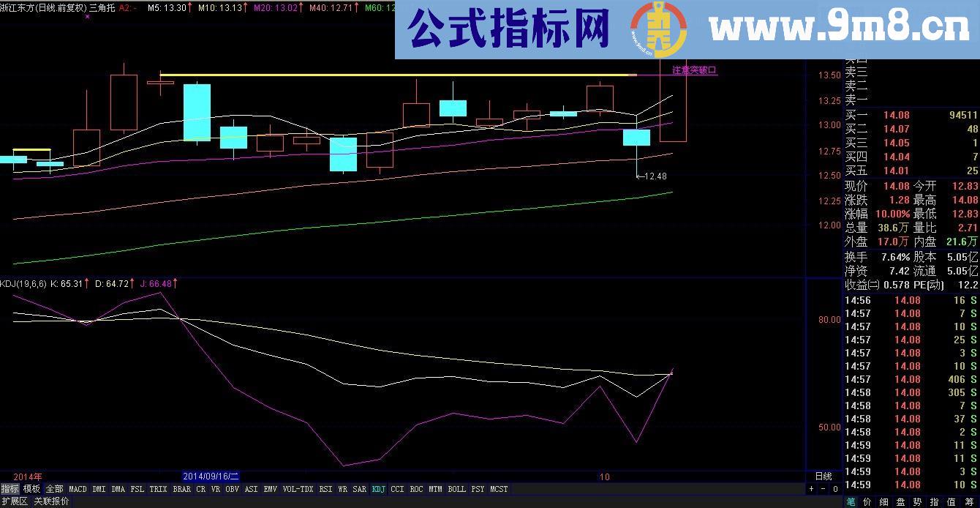Switch to the BOLL indicator

click(456, 489)
